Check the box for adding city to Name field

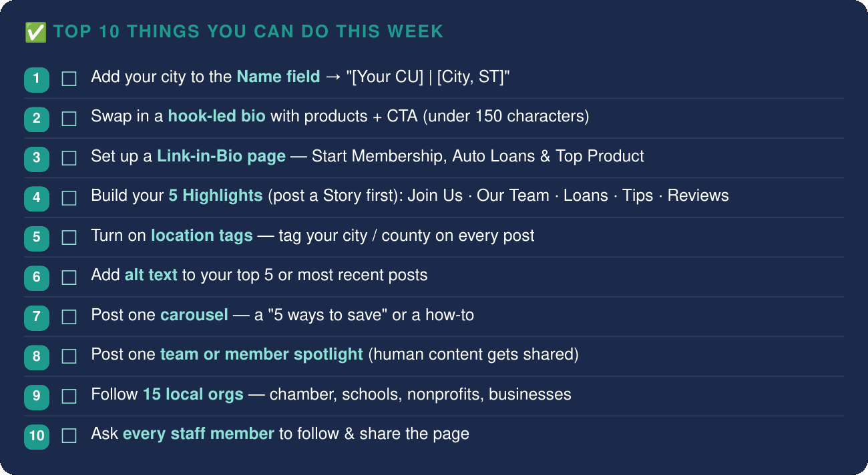point(69,79)
